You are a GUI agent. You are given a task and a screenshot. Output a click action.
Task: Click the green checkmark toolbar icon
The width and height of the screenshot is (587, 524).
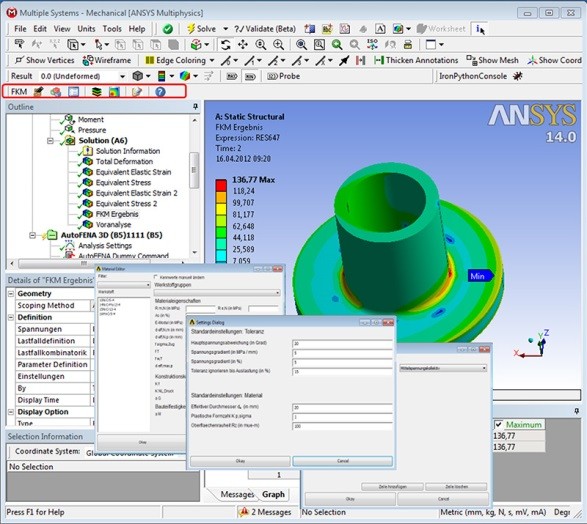168,29
